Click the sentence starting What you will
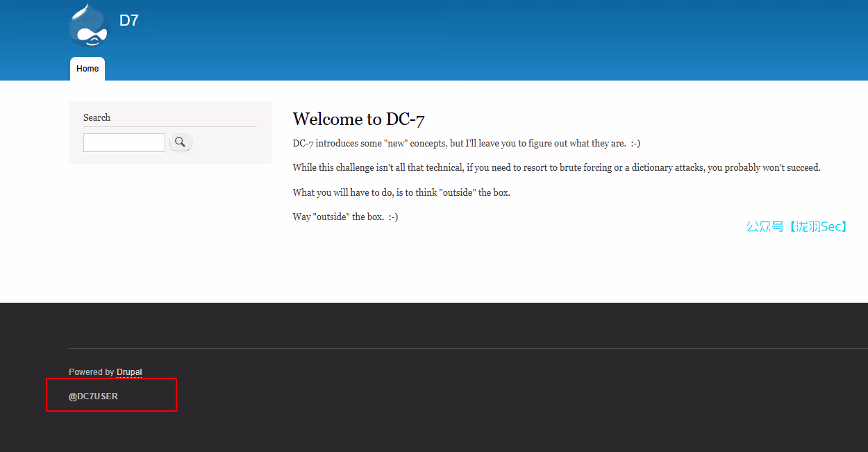 pyautogui.click(x=401, y=192)
